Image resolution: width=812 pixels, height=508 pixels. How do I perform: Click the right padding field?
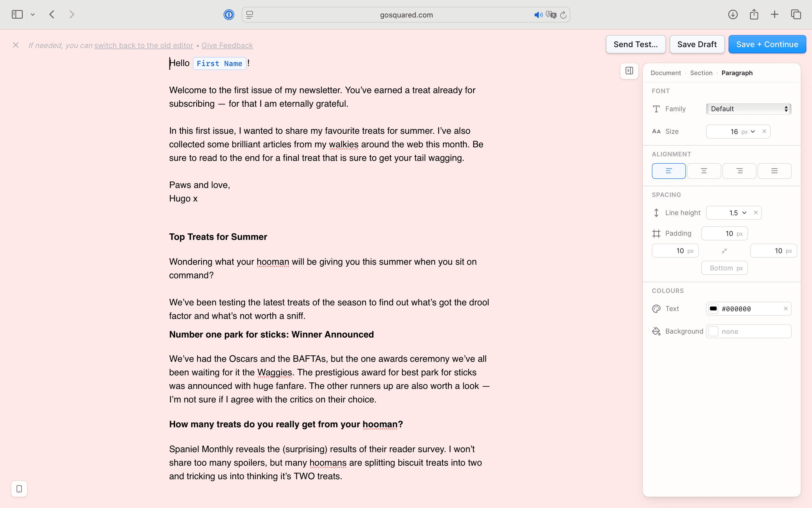click(x=773, y=251)
